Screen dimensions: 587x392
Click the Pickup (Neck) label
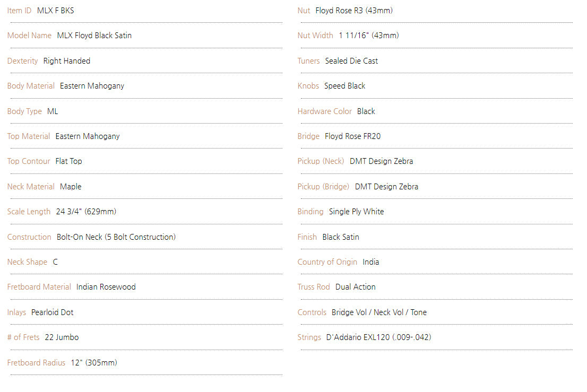point(321,161)
